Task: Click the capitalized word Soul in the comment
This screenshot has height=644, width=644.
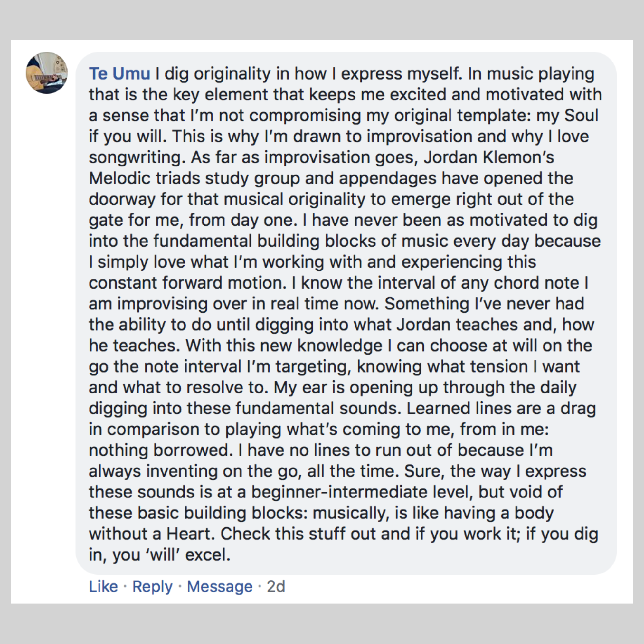Action: click(581, 116)
